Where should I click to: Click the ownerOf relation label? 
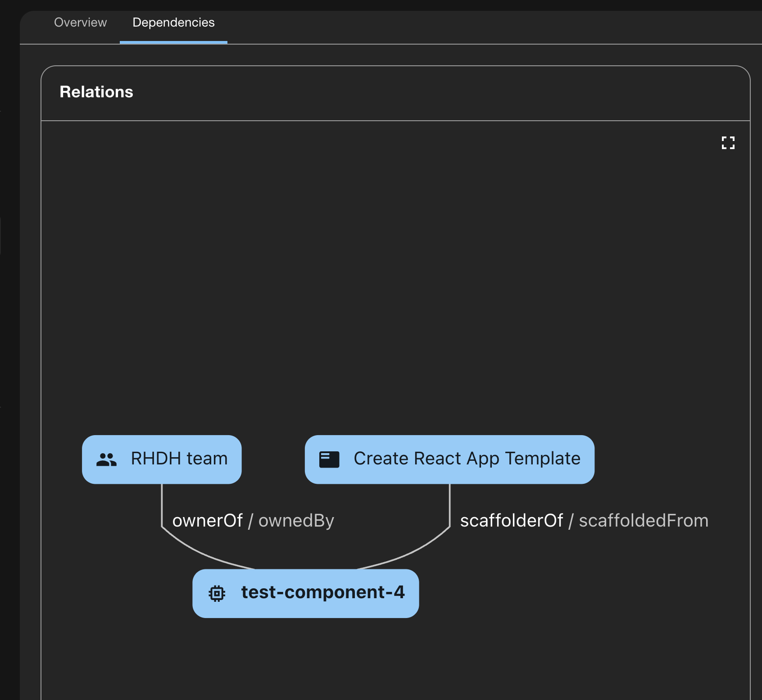[208, 521]
